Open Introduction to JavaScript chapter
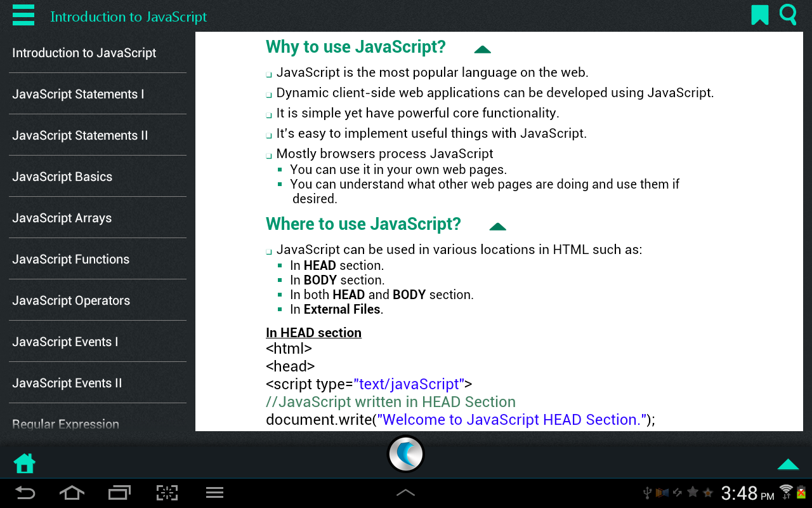 point(98,53)
